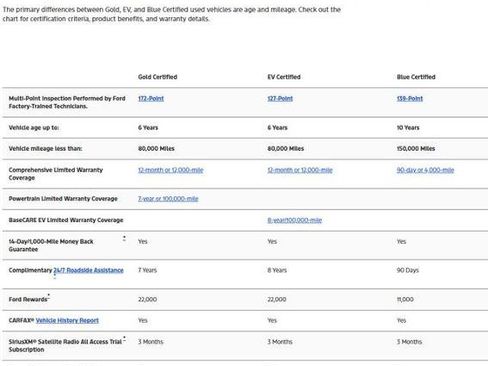
Task: Click the Blue Certified '3 Months' SiriusXM value
Action: pos(409,342)
